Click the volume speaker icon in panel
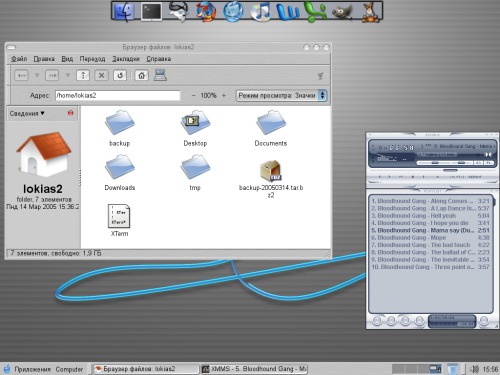The image size is (500, 375). click(474, 369)
